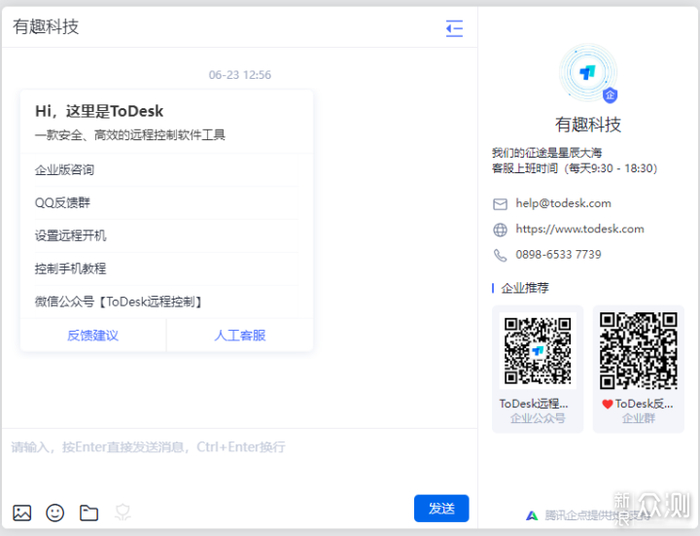Click the enterprise verification shield badge
700x536 pixels.
coord(610,95)
